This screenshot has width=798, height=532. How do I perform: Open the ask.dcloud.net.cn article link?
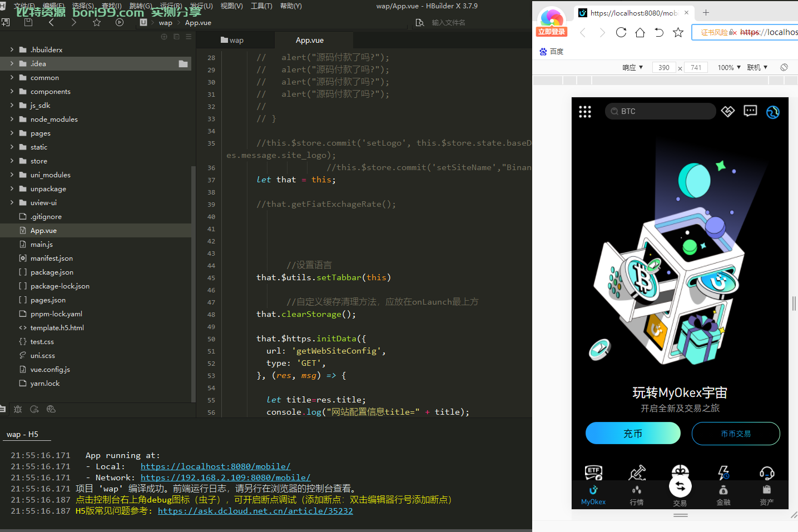pos(255,511)
